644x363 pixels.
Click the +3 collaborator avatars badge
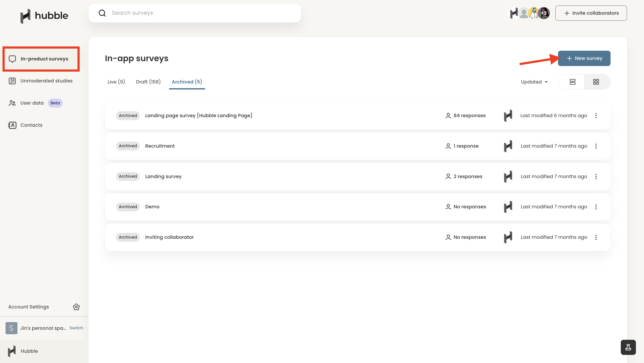click(545, 13)
